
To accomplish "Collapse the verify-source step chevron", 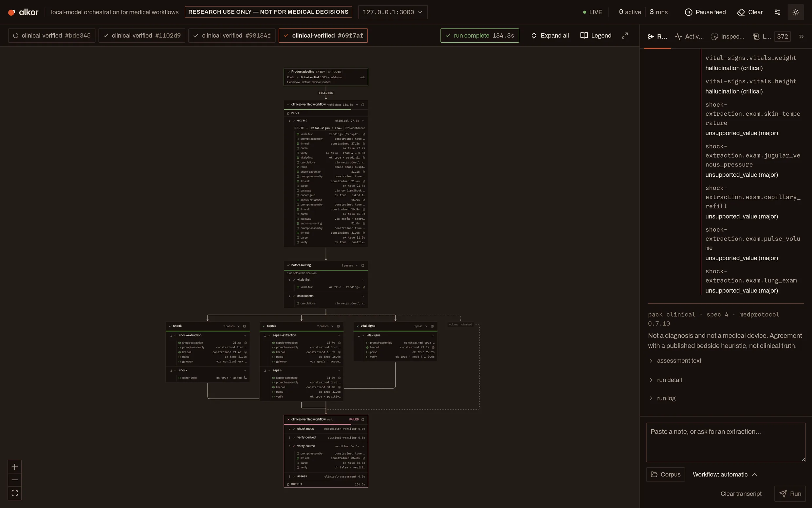I will pyautogui.click(x=363, y=446).
